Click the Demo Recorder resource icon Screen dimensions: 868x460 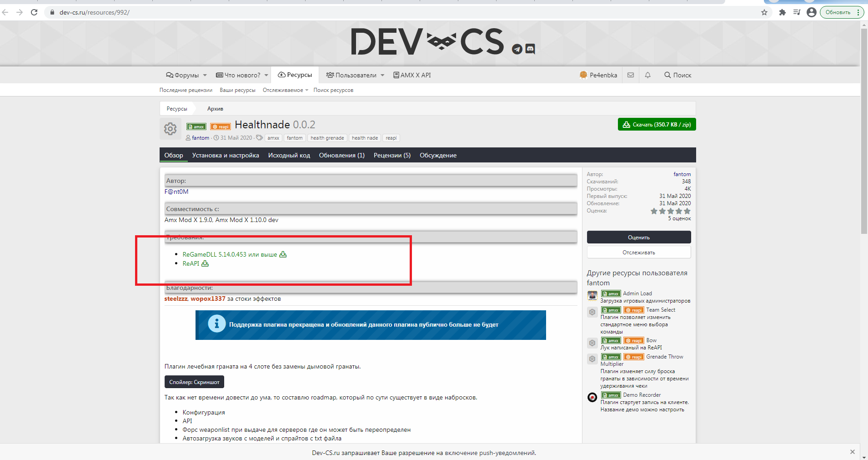click(592, 397)
